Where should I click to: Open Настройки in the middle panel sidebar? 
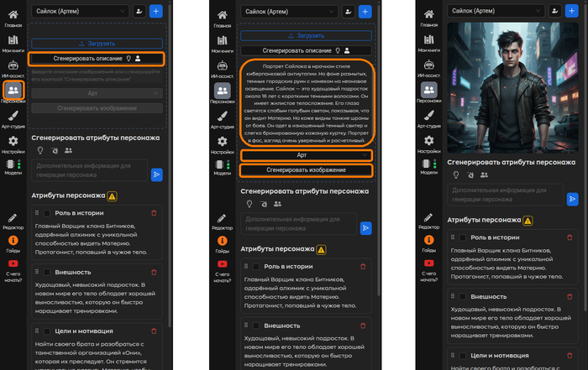click(223, 145)
